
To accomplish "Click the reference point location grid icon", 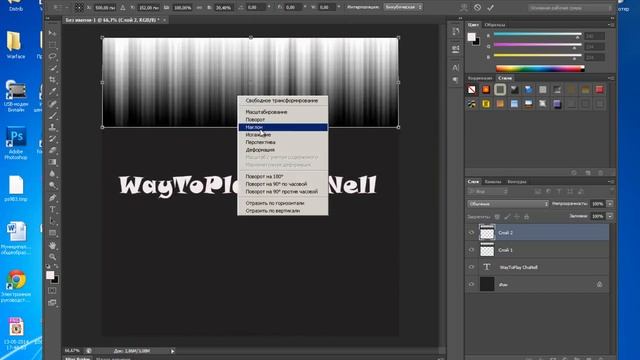I will point(79,7).
